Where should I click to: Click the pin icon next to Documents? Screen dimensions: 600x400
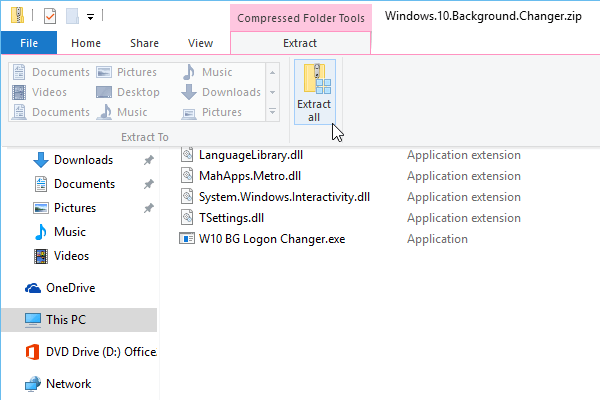click(x=148, y=184)
